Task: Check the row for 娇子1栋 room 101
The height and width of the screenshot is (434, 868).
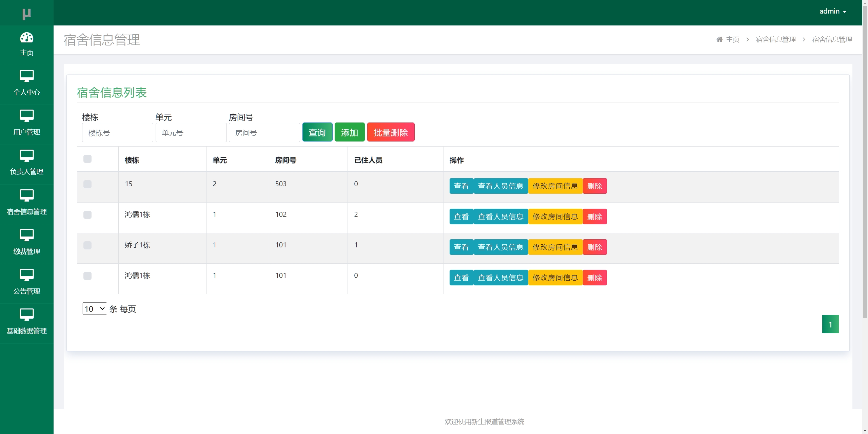Action: pos(87,245)
